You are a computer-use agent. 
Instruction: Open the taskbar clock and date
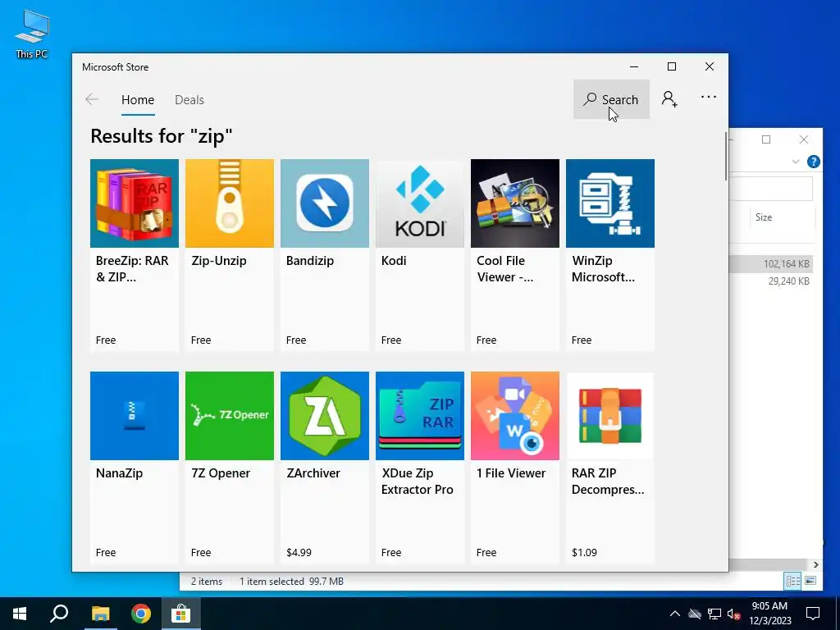coord(769,614)
